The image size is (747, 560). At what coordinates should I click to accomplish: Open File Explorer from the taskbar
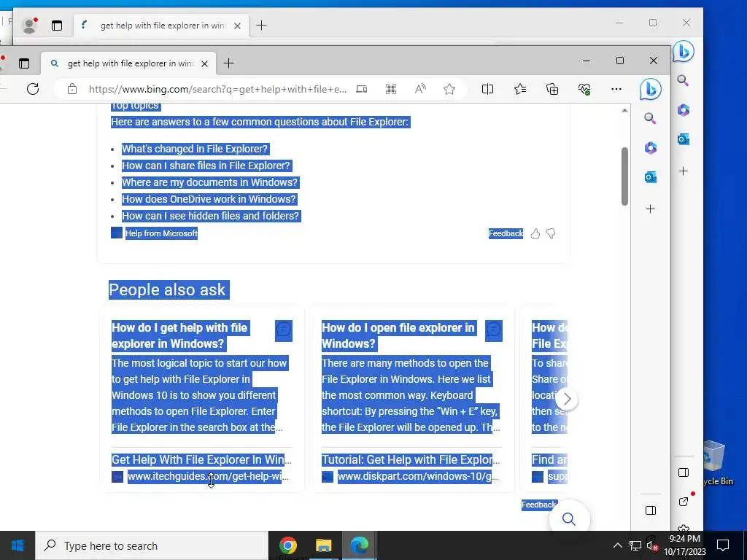pyautogui.click(x=323, y=545)
